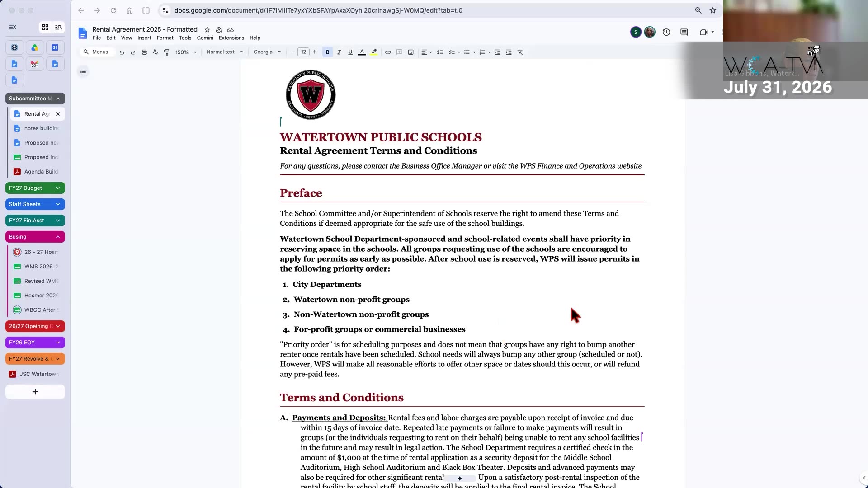Open the WBGC After sidebar tab

point(38,310)
